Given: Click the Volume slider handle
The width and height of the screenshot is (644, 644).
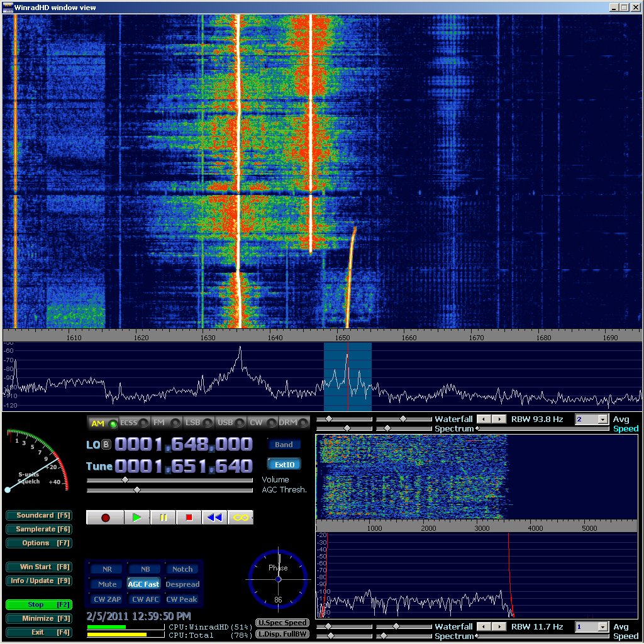Looking at the screenshot, I should pyautogui.click(x=125, y=480).
